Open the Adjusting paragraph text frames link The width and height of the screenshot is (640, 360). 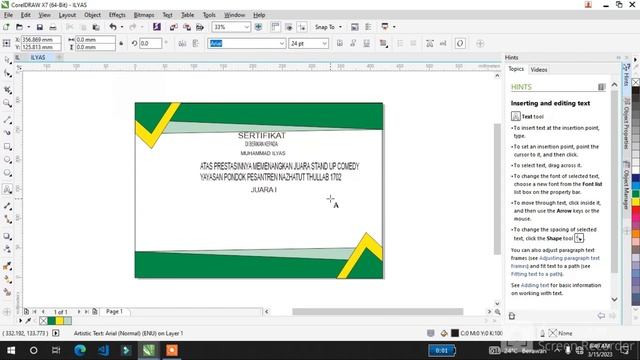[556, 262]
